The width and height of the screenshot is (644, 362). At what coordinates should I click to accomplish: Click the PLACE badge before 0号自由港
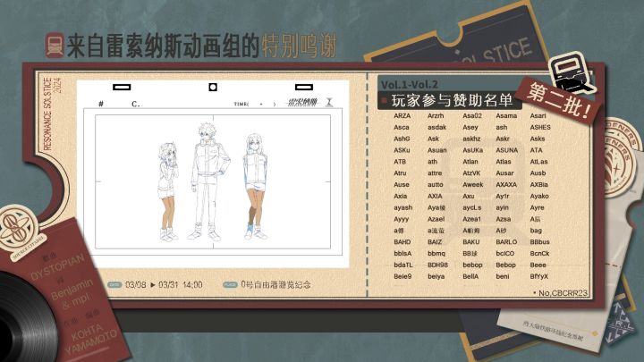[231, 284]
